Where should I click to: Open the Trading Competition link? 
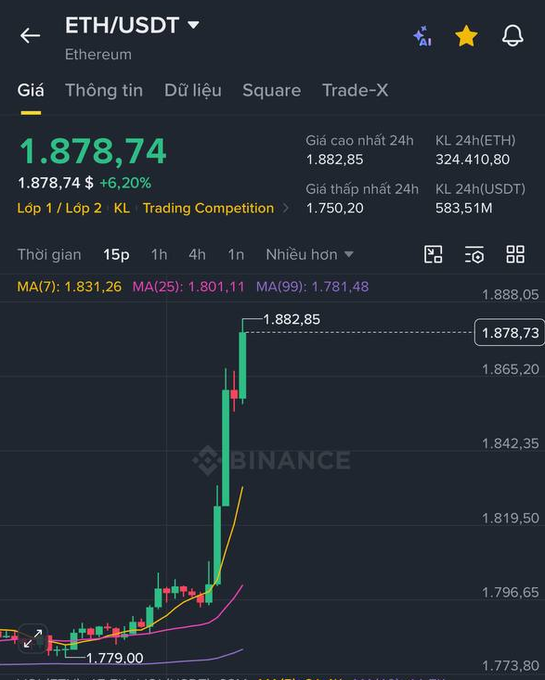tap(209, 208)
